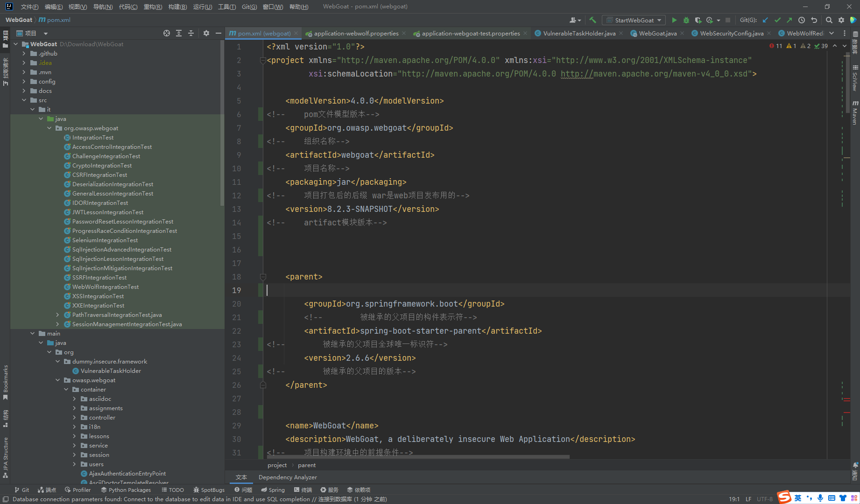This screenshot has height=504, width=860.
Task: Click pom.xml in the breadcrumb path
Action: 55,20
